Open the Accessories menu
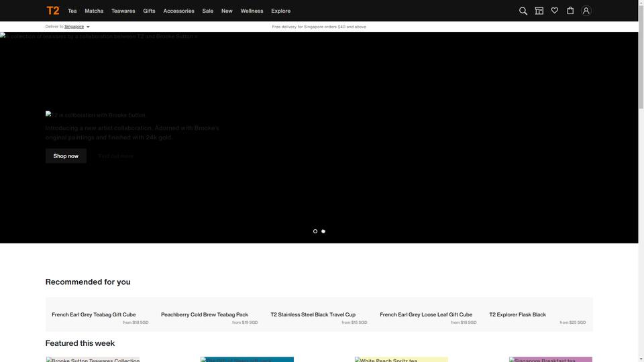This screenshot has width=644, height=362. (178, 11)
